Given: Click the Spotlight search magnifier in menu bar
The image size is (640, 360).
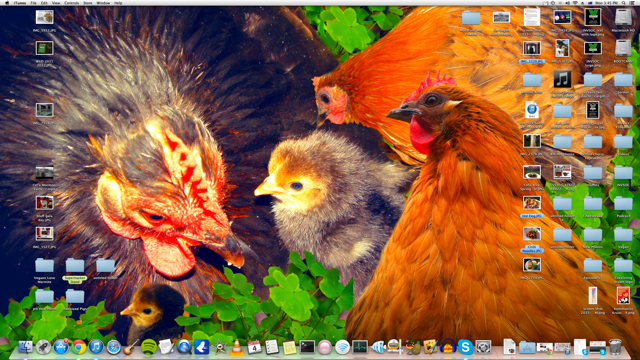Looking at the screenshot, I should (x=624, y=3).
